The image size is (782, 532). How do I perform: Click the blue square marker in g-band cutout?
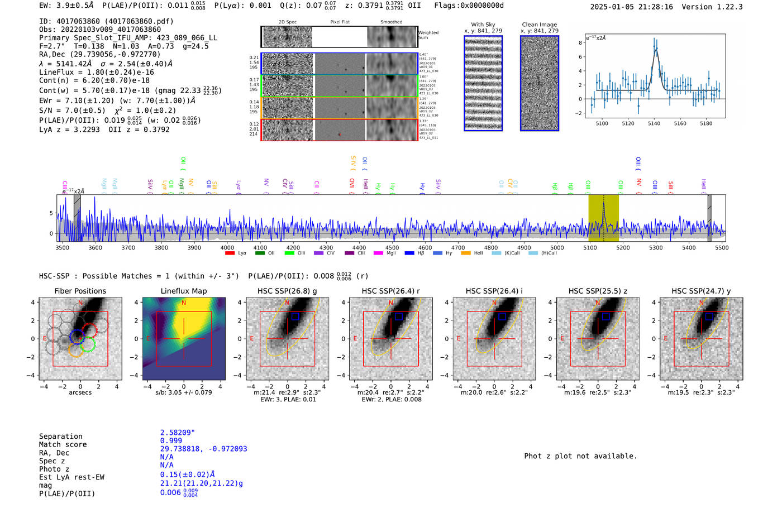click(x=295, y=317)
